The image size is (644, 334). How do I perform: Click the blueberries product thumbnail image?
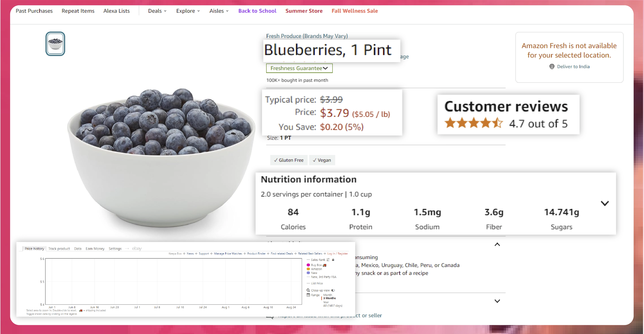[x=56, y=44]
